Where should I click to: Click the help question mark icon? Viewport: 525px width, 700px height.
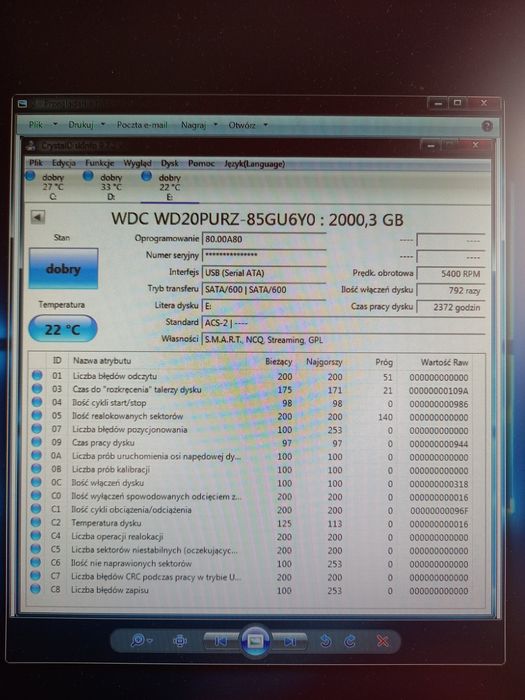487,126
